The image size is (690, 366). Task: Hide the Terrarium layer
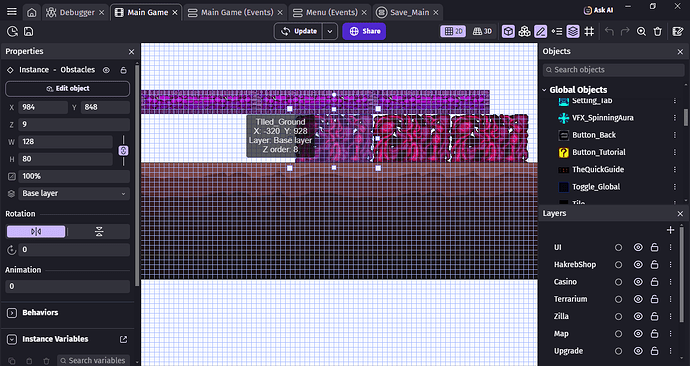[x=638, y=299]
